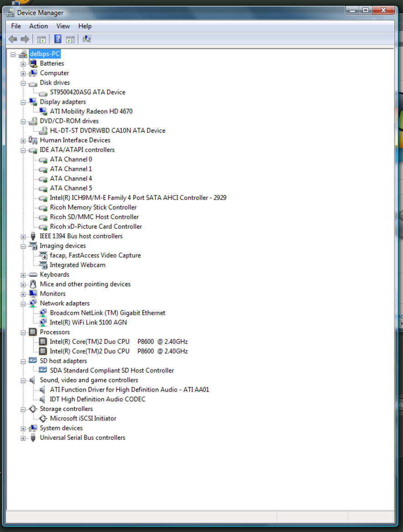Click the Imaging devices category icon
The width and height of the screenshot is (403, 532).
click(x=33, y=246)
